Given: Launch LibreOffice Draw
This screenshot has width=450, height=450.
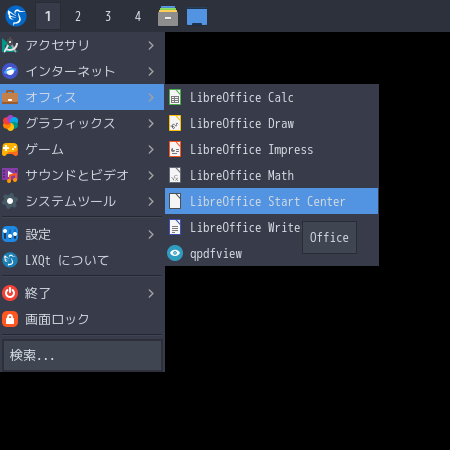Looking at the screenshot, I should tap(272, 123).
